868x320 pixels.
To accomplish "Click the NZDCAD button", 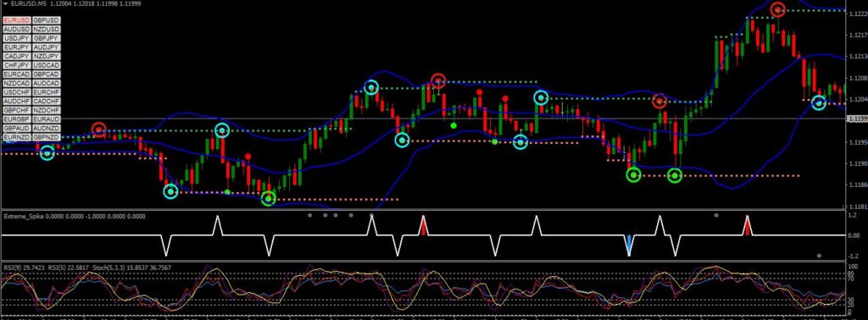I will pos(17,83).
